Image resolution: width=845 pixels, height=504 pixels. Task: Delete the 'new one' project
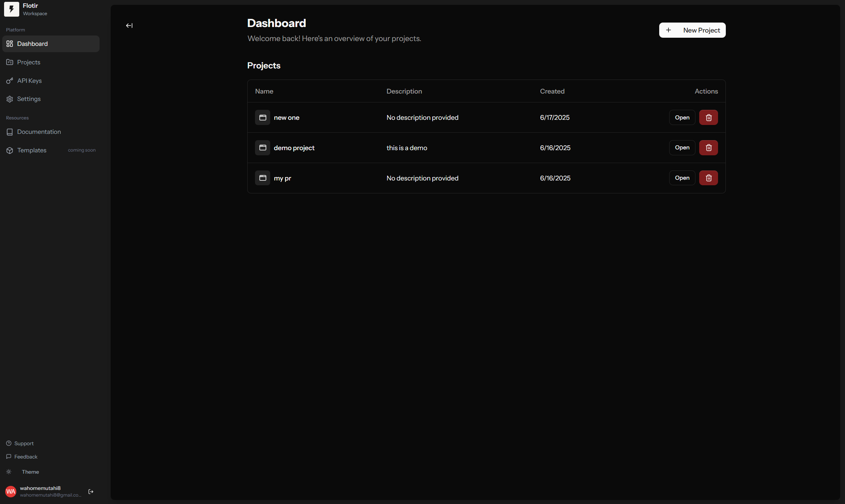pyautogui.click(x=708, y=118)
